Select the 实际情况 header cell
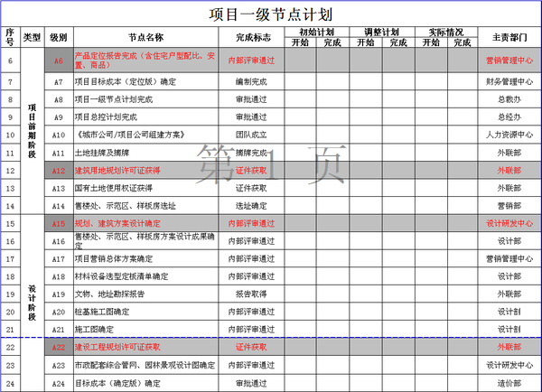The height and width of the screenshot is (392, 542). click(x=446, y=33)
